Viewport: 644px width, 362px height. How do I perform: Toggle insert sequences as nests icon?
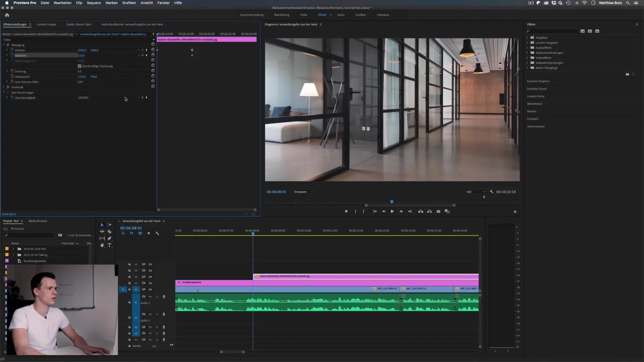pyautogui.click(x=123, y=233)
